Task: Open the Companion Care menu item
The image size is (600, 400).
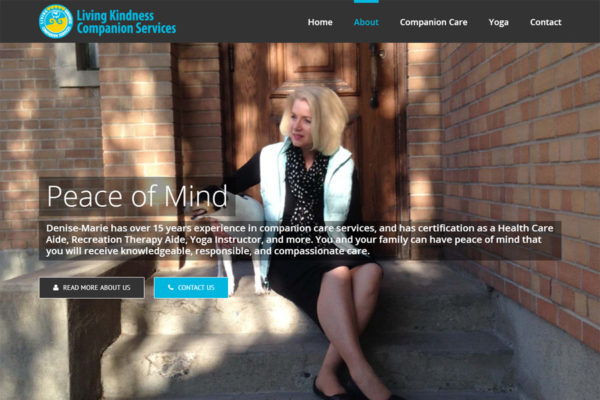Action: pos(434,22)
